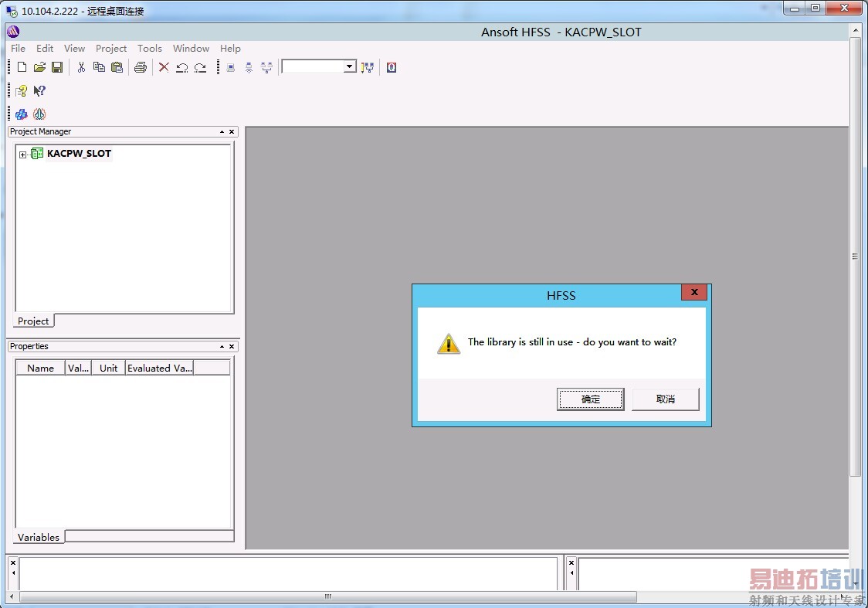Screen dimensions: 868x608
Task: Select the distributed machines simulation icon
Action: coord(267,67)
